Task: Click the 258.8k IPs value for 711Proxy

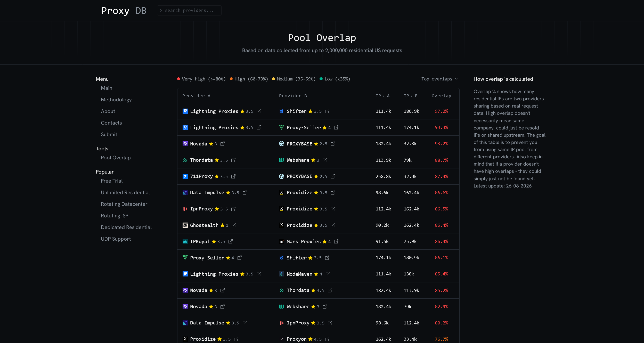Action: 383,176
